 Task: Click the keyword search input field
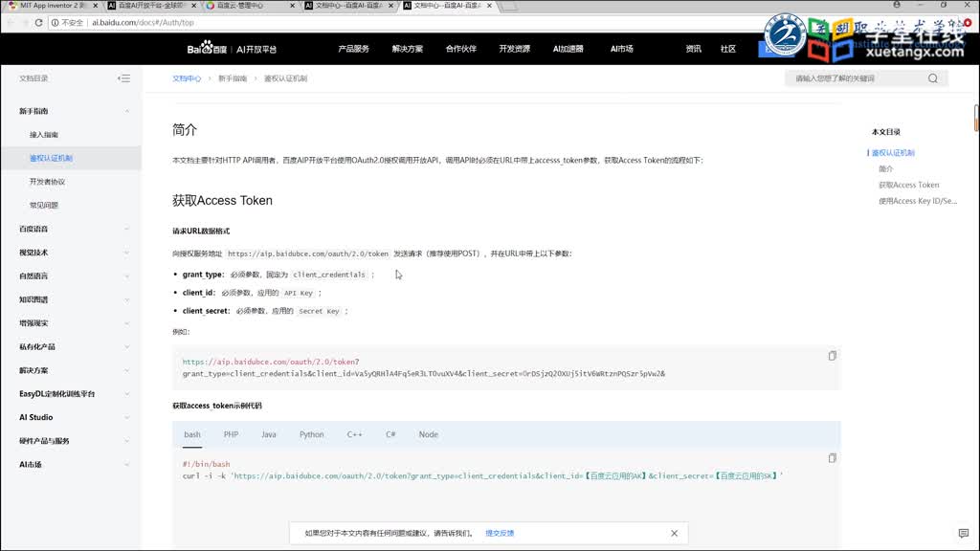[857, 78]
